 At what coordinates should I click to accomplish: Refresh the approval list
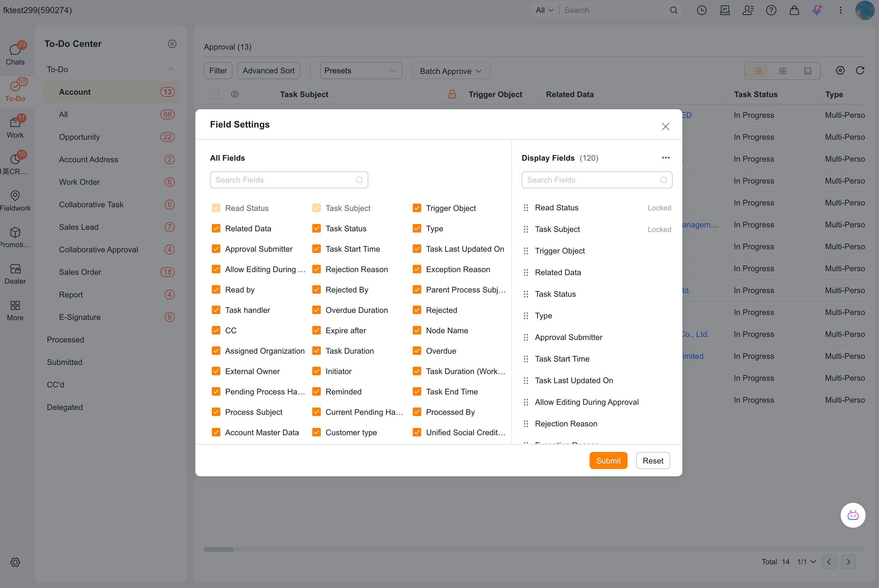point(860,71)
